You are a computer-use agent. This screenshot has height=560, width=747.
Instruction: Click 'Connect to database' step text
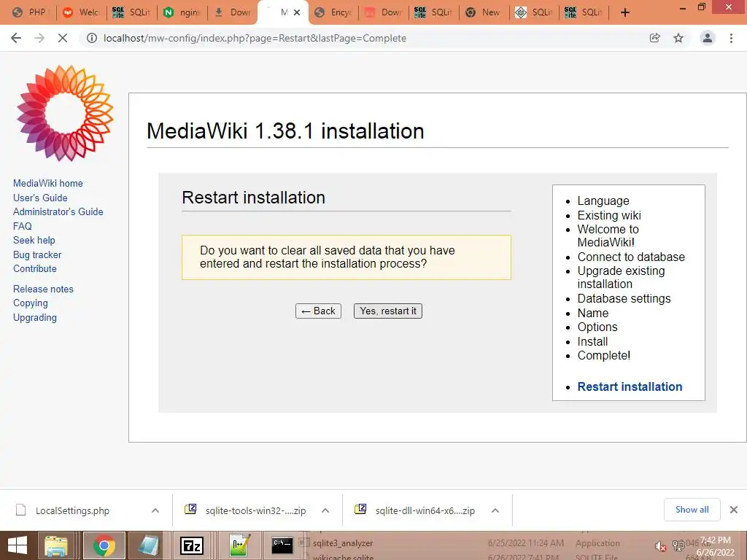[631, 257]
